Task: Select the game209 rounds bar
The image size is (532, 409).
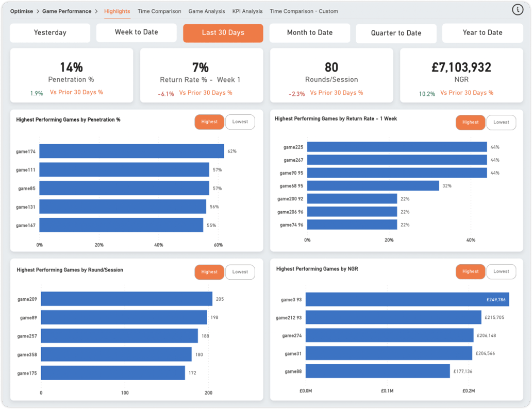Action: click(126, 299)
